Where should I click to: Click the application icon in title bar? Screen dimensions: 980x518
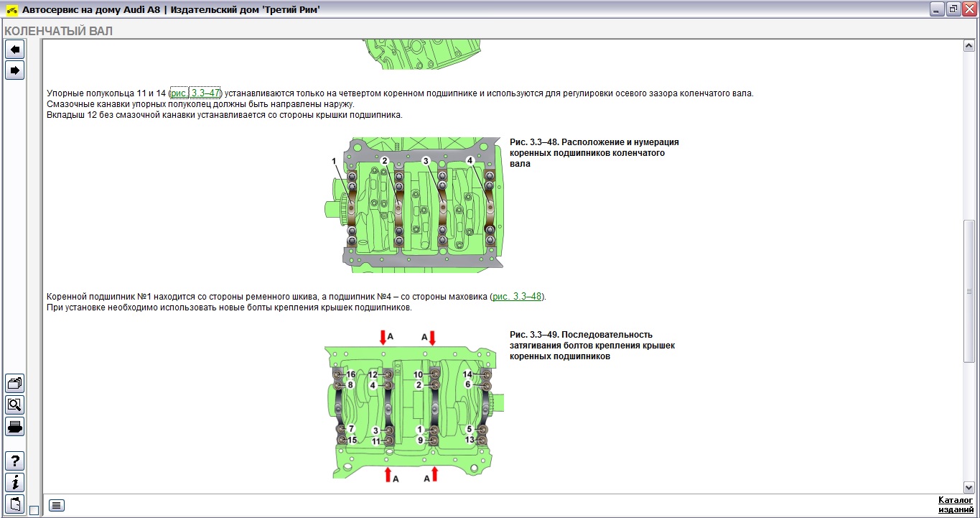tap(11, 10)
